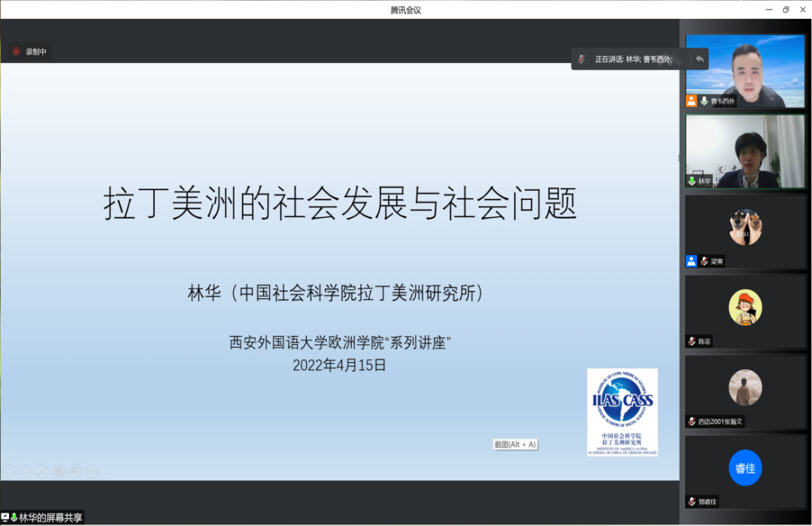
Task: Click the reply arrow in speaking bar
Action: [x=699, y=59]
